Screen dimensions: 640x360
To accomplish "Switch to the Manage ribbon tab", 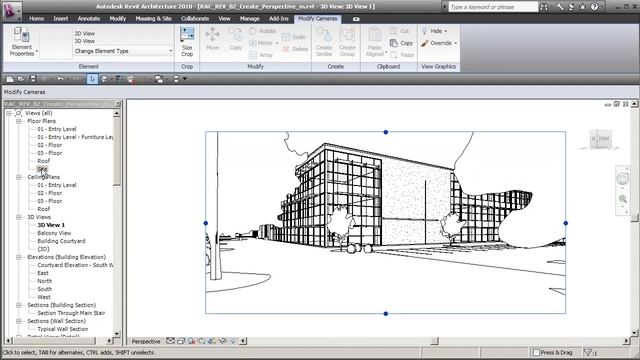I will point(249,19).
